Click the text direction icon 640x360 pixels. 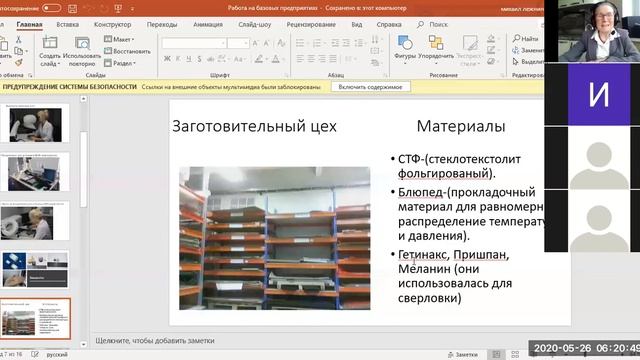(x=375, y=40)
